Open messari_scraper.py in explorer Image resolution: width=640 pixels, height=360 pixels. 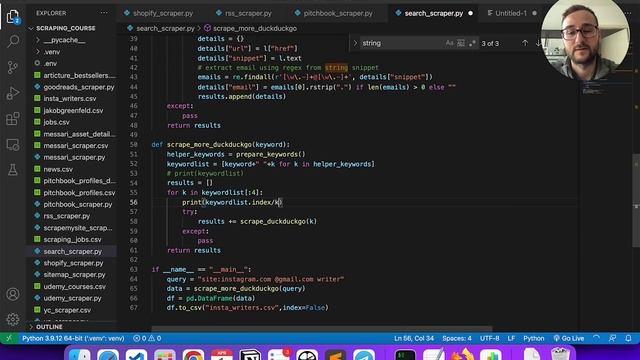(74, 158)
